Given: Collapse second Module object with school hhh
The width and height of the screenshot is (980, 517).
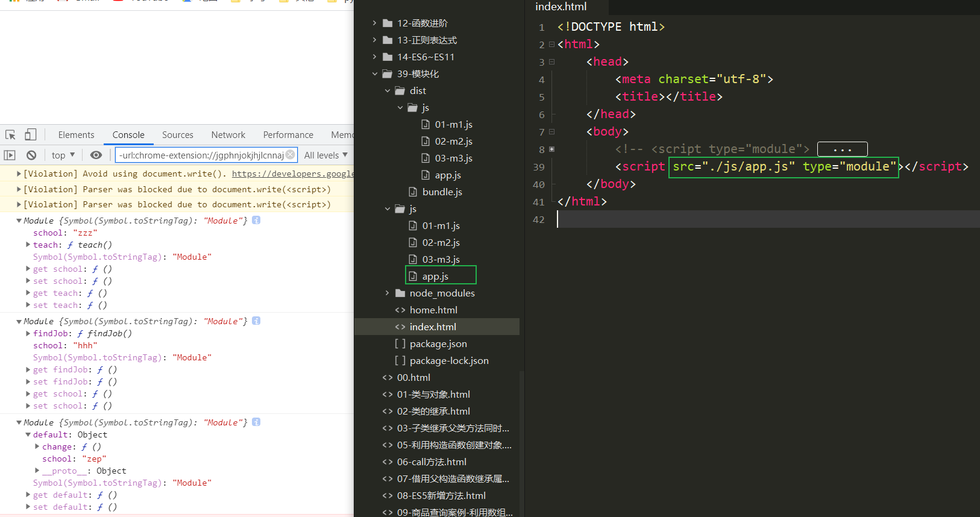Looking at the screenshot, I should pos(19,321).
